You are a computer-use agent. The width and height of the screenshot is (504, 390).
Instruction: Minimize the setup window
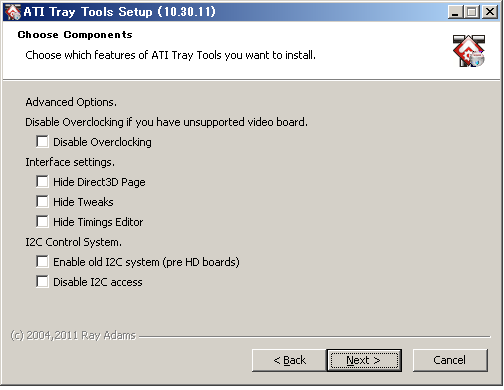(x=455, y=12)
